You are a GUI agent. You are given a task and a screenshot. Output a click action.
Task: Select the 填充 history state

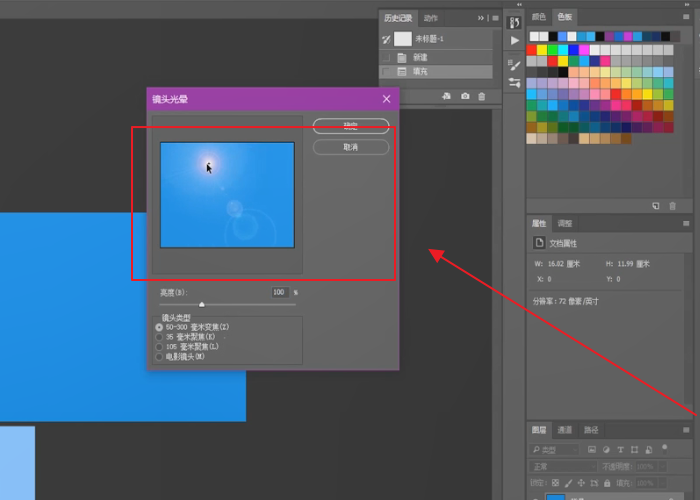point(436,71)
